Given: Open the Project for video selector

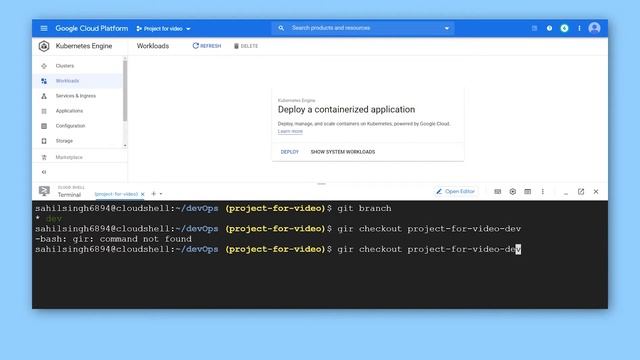Looking at the screenshot, I should pos(163,29).
